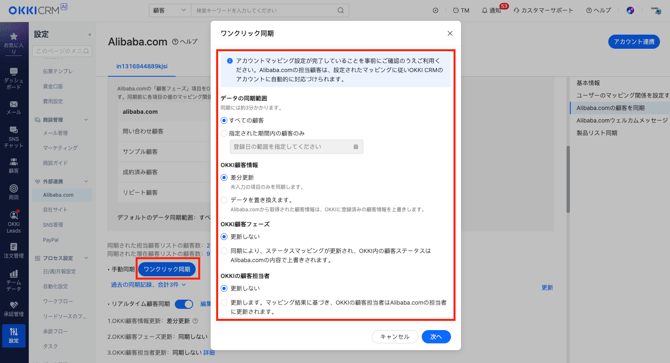Screen dimensions: 670x363
Task: Click the calendar icon in date range field
Action: [356, 147]
